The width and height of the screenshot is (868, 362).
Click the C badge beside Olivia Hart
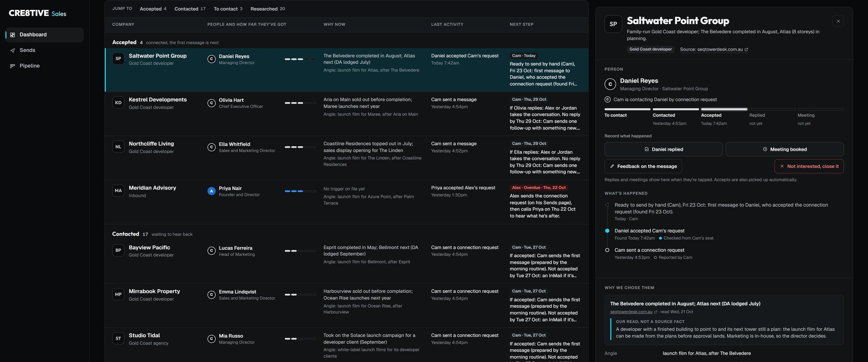coord(212,103)
